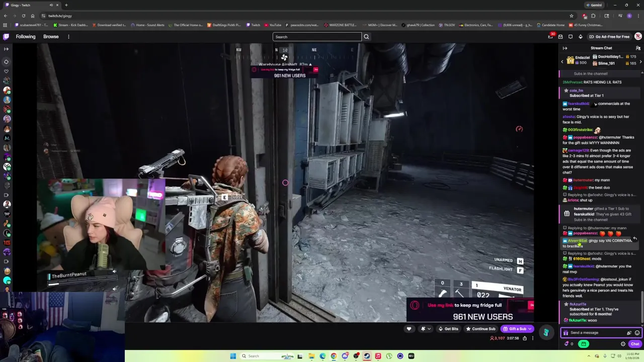Click the Continue Sub button

click(x=480, y=329)
